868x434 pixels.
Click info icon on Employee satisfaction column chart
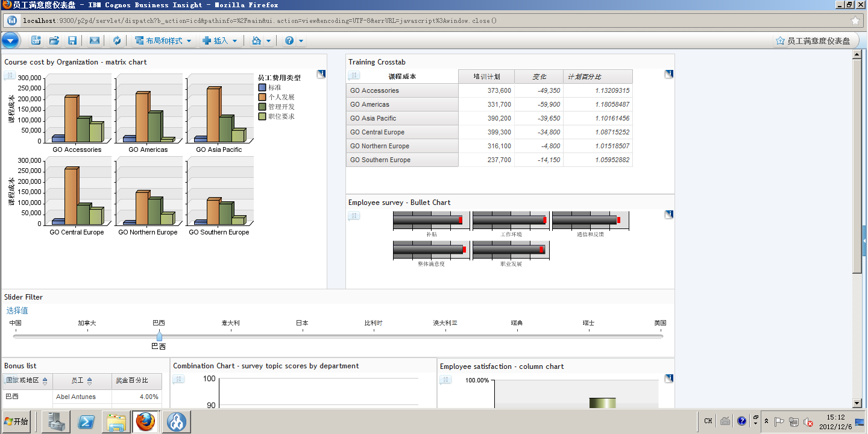coord(669,379)
